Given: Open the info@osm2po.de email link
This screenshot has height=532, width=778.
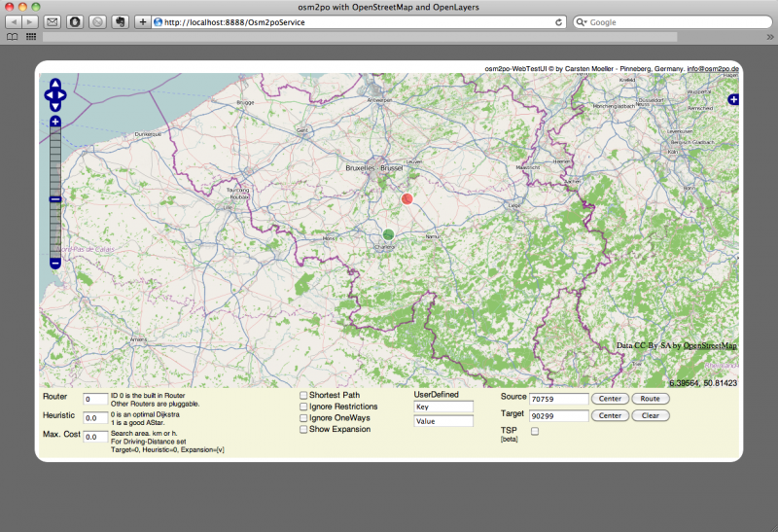Looking at the screenshot, I should pyautogui.click(x=713, y=69).
